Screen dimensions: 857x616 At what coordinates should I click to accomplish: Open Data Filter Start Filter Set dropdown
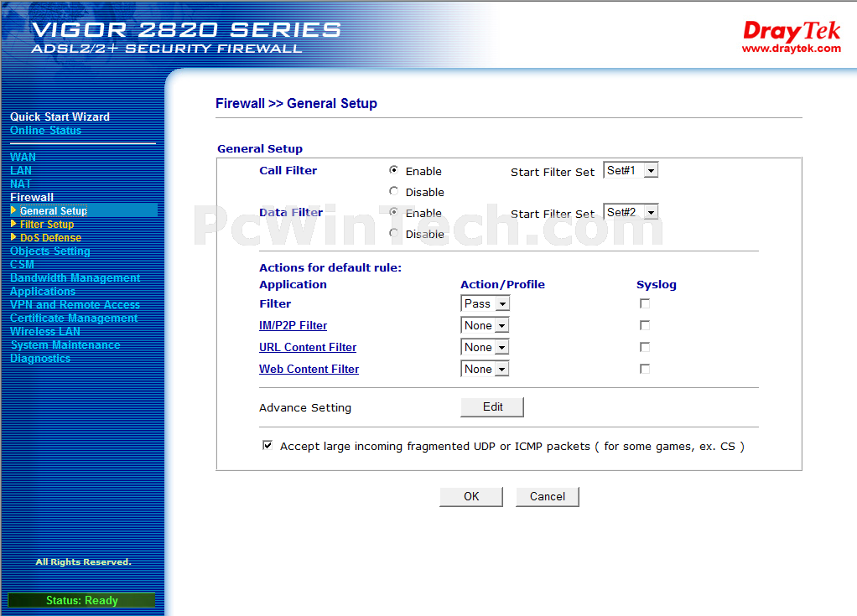631,212
